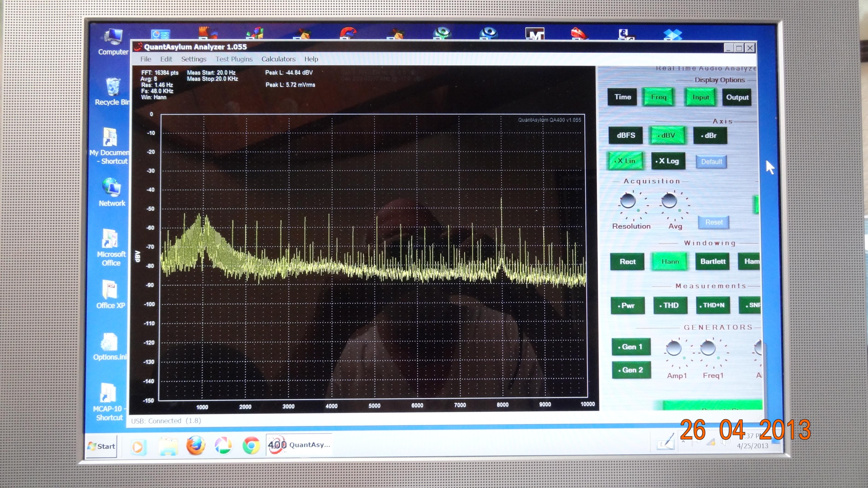This screenshot has width=868, height=488.
Task: Toggle the Time display option
Action: coord(622,97)
